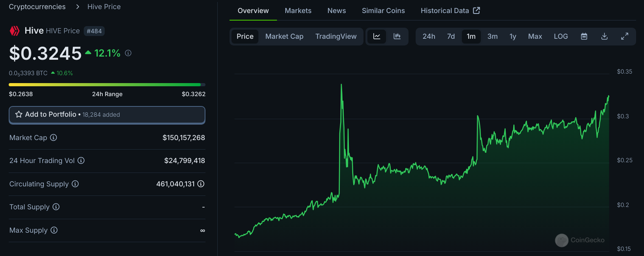Screen dimensions: 644x256
Task: Open the calendar date range picker
Action: point(584,36)
